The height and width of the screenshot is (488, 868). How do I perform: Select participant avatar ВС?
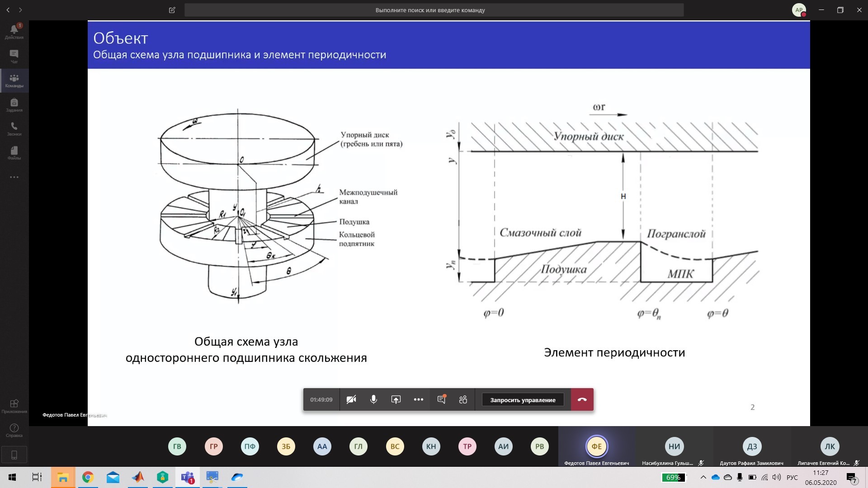click(395, 446)
